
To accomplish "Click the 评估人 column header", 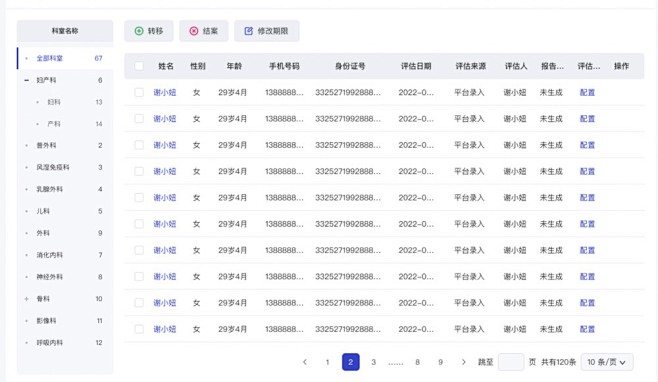I will 516,66.
